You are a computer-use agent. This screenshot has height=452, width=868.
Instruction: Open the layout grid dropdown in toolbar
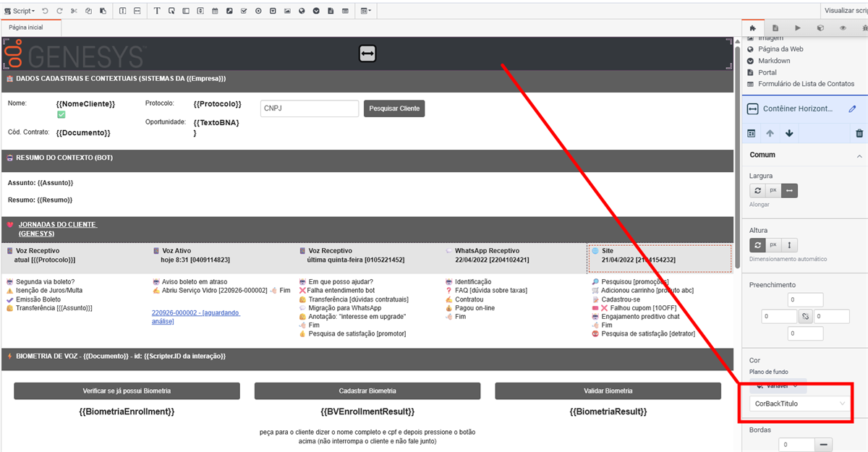[367, 11]
